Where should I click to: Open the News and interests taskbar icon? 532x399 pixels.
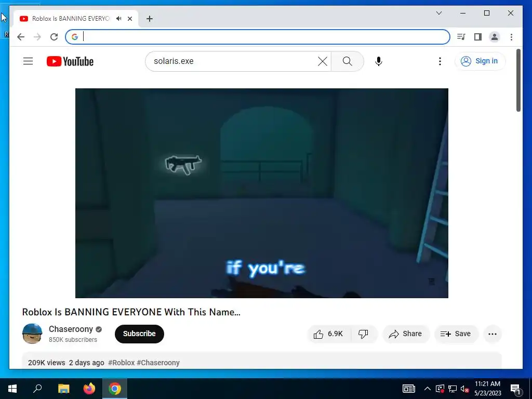pyautogui.click(x=408, y=389)
